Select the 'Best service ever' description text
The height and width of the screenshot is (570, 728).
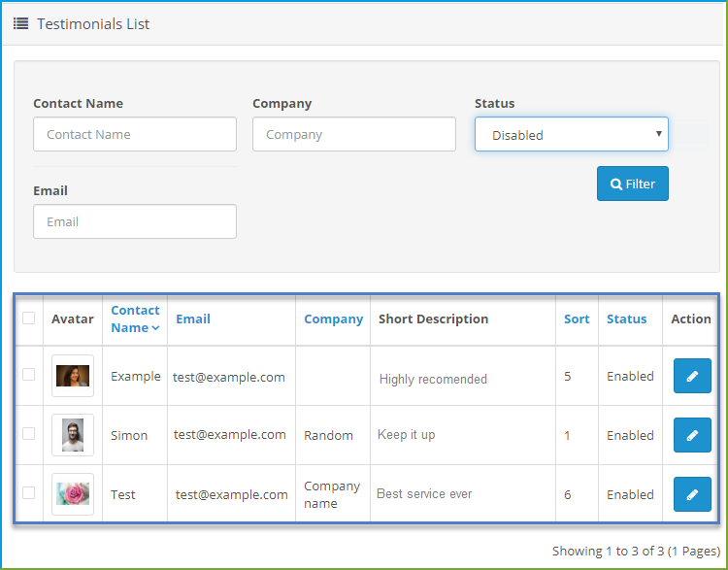[424, 494]
